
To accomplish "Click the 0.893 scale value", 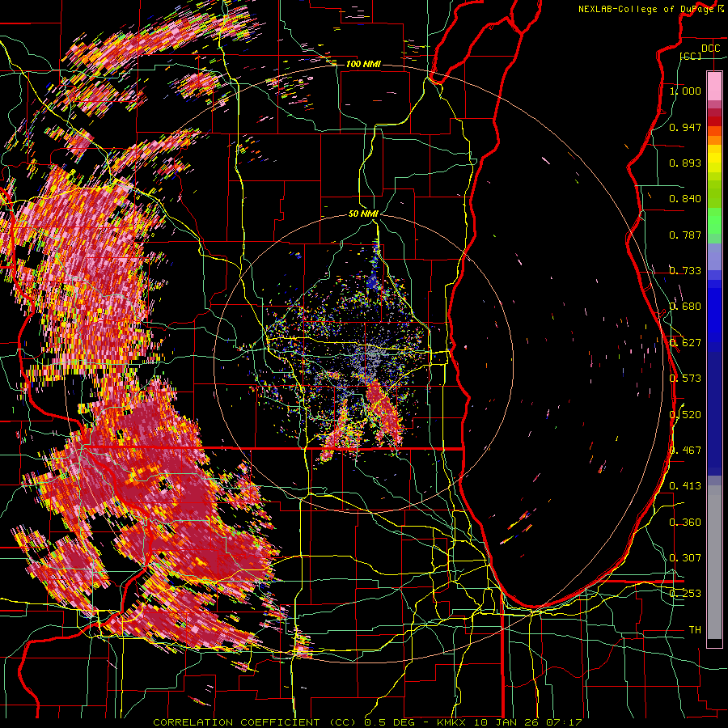I will (685, 163).
